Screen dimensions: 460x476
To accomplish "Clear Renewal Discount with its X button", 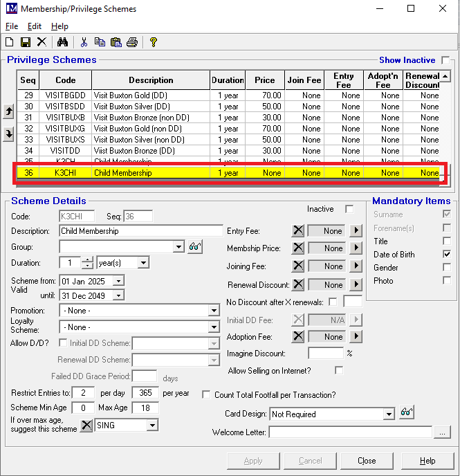I will (x=298, y=284).
